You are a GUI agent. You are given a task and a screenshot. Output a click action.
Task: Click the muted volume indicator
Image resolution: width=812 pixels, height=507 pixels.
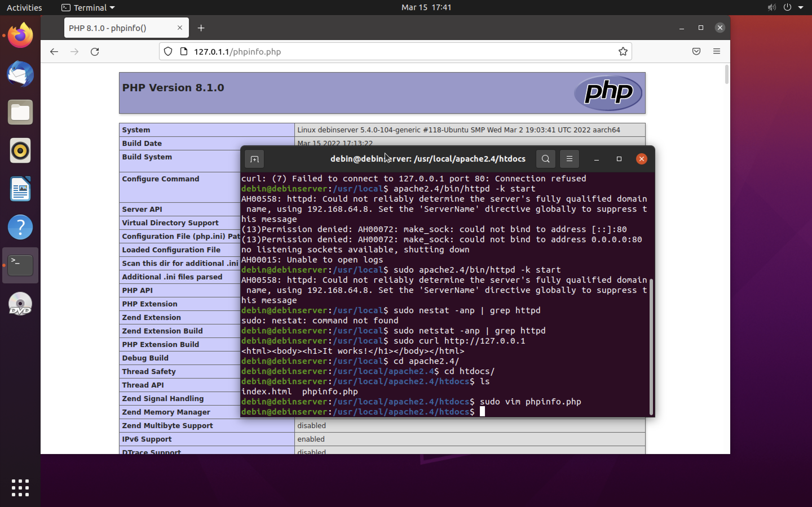tap(771, 7)
